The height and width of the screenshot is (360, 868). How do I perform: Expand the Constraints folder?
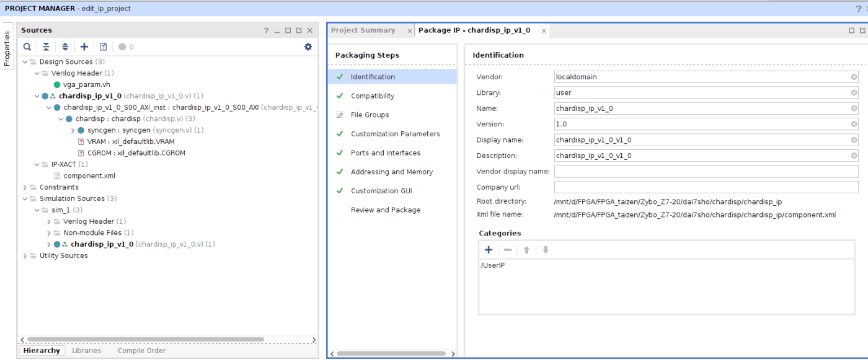(x=25, y=187)
